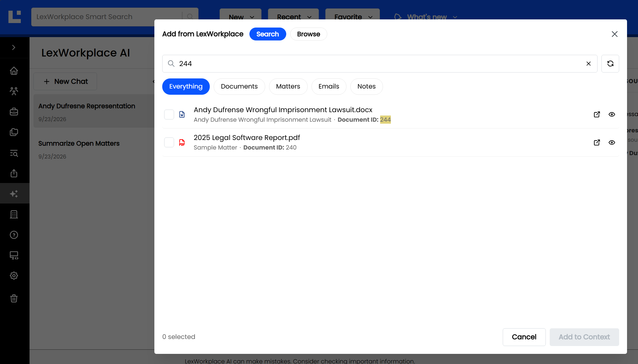Open the settings gear icon in the sidebar
Screen dimensions: 638x364
tap(14, 276)
